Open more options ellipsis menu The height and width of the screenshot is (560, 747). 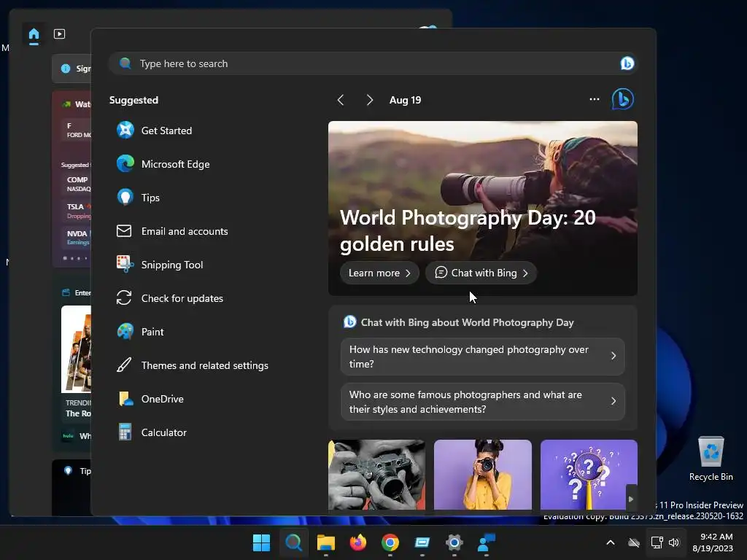coord(594,99)
